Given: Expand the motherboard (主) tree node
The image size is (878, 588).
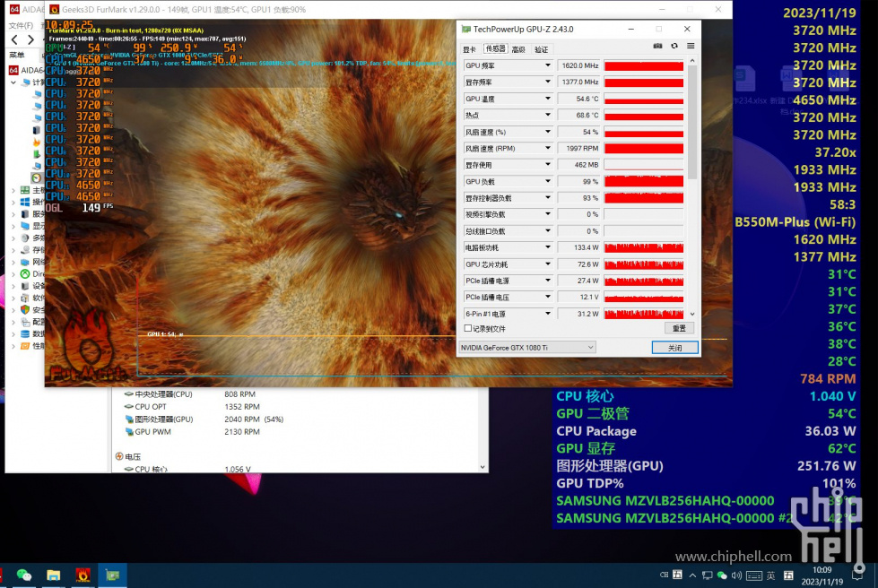Looking at the screenshot, I should point(13,190).
